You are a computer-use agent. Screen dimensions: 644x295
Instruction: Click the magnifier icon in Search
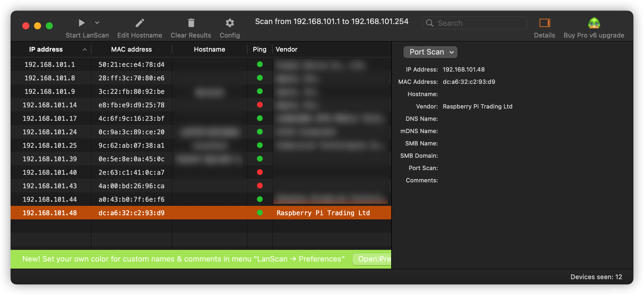[x=430, y=23]
